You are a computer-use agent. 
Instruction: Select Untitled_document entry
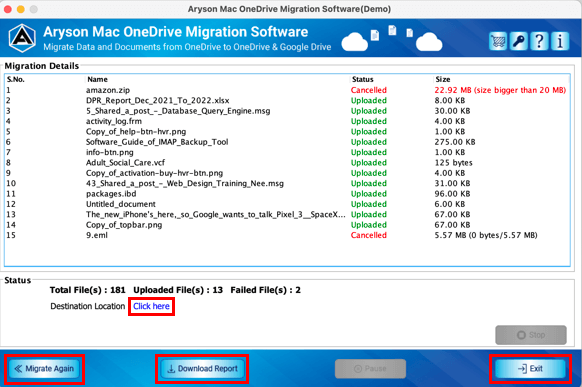click(121, 204)
